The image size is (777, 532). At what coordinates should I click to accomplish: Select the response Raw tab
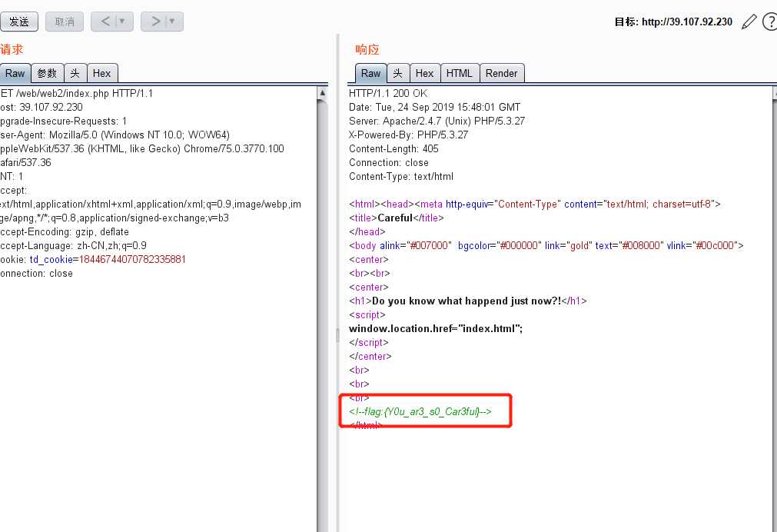(x=370, y=73)
